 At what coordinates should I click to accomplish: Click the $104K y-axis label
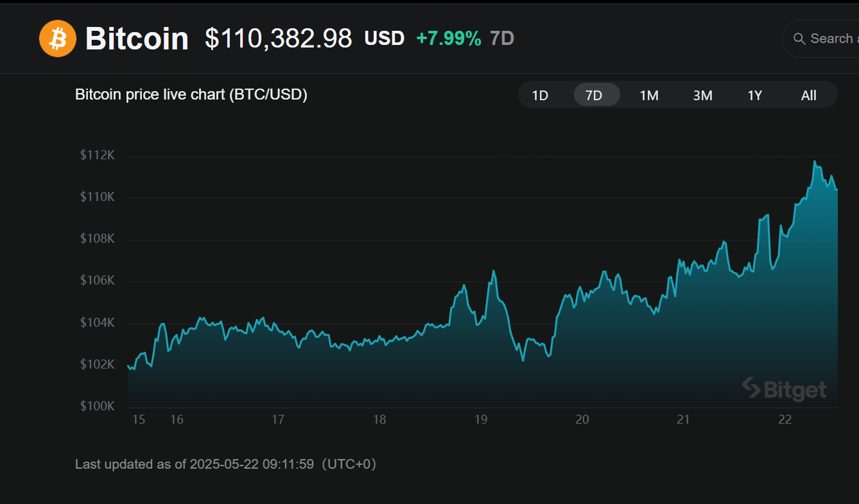click(98, 322)
